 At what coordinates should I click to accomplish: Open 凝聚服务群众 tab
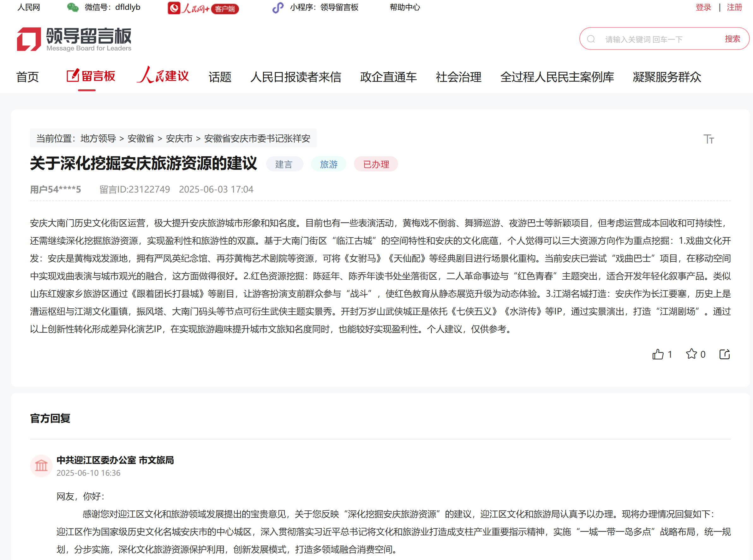tap(667, 77)
